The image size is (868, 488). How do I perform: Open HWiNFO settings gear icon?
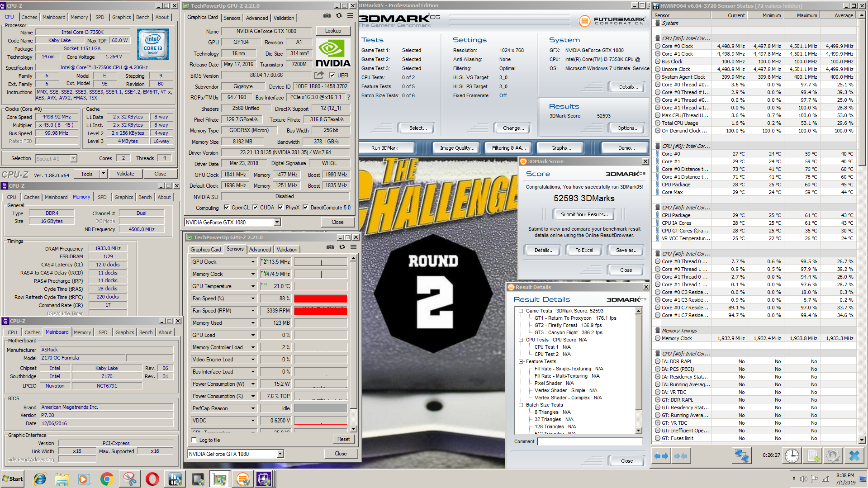[833, 456]
